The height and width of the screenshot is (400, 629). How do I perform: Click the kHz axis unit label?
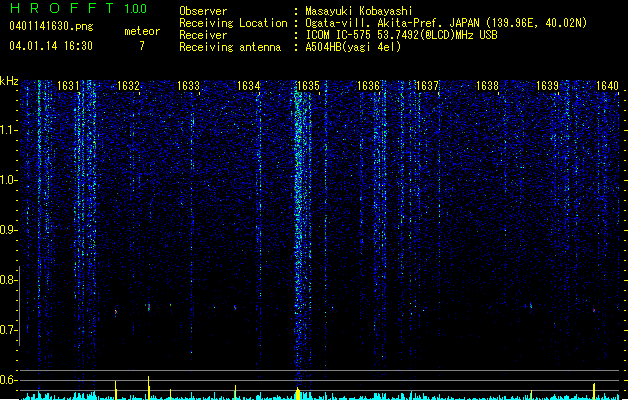pos(9,81)
